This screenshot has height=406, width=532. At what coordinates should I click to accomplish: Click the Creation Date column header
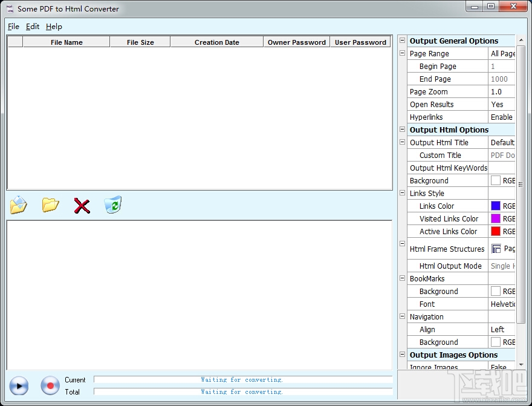[217, 42]
